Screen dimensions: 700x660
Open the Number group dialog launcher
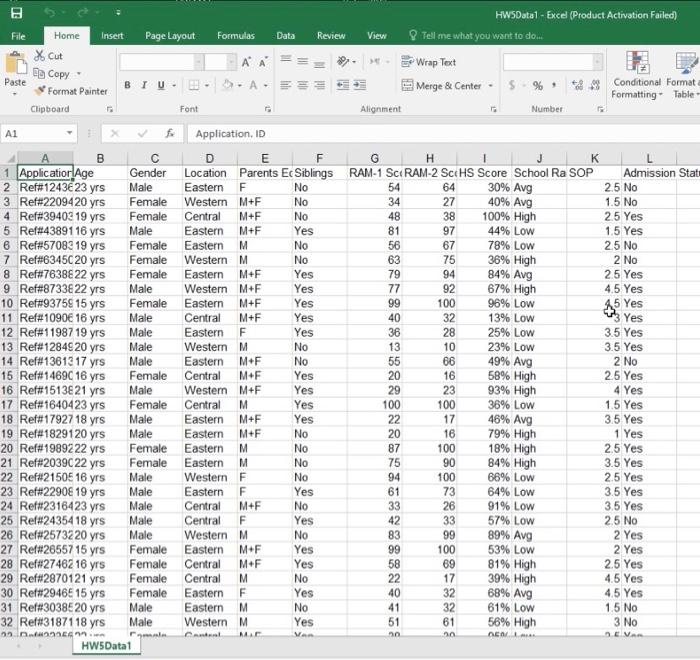pyautogui.click(x=600, y=109)
